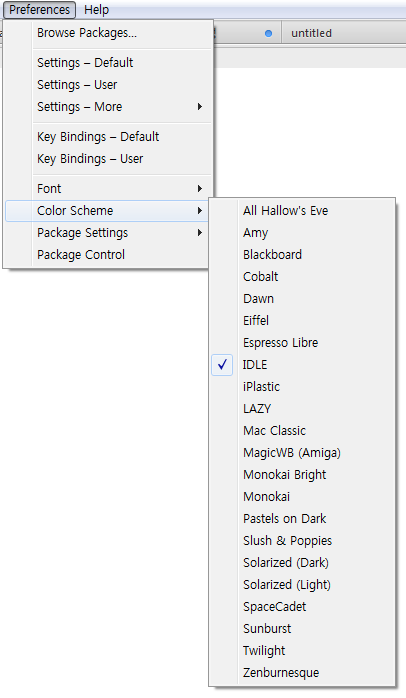This screenshot has height=698, width=406.
Task: Click the blue unsaved dot on the tab
Action: pyautogui.click(x=268, y=33)
